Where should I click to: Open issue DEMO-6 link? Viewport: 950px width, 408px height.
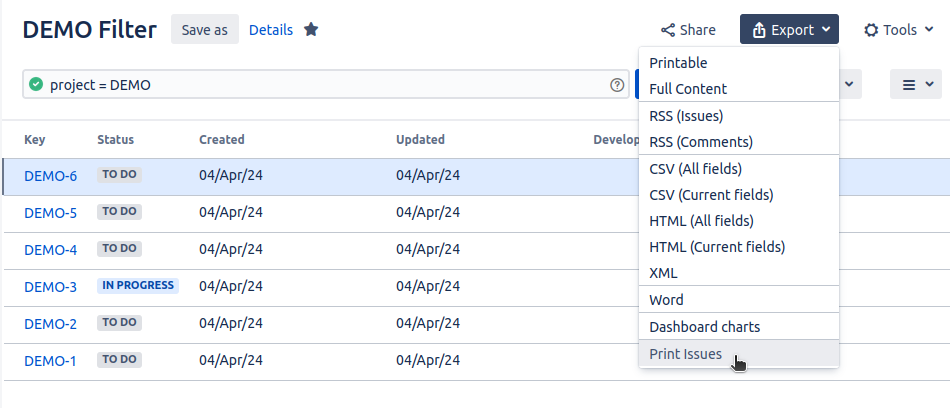tap(50, 176)
